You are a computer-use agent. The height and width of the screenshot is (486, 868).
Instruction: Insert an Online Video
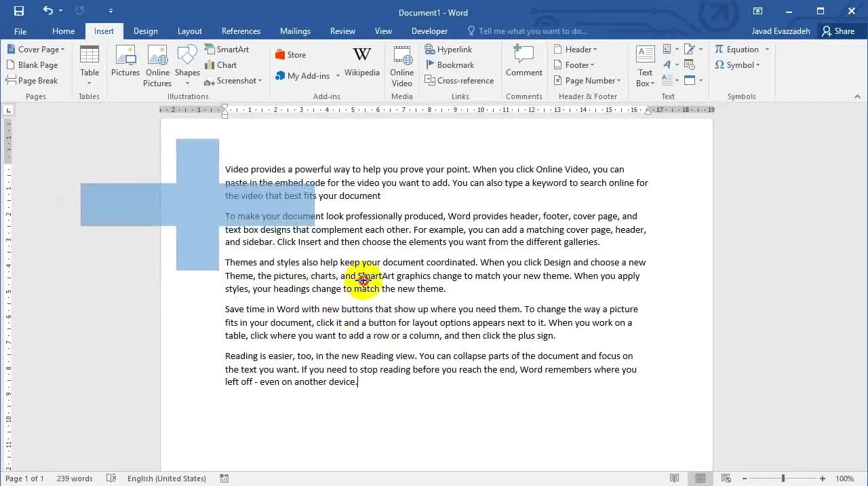[x=401, y=66]
